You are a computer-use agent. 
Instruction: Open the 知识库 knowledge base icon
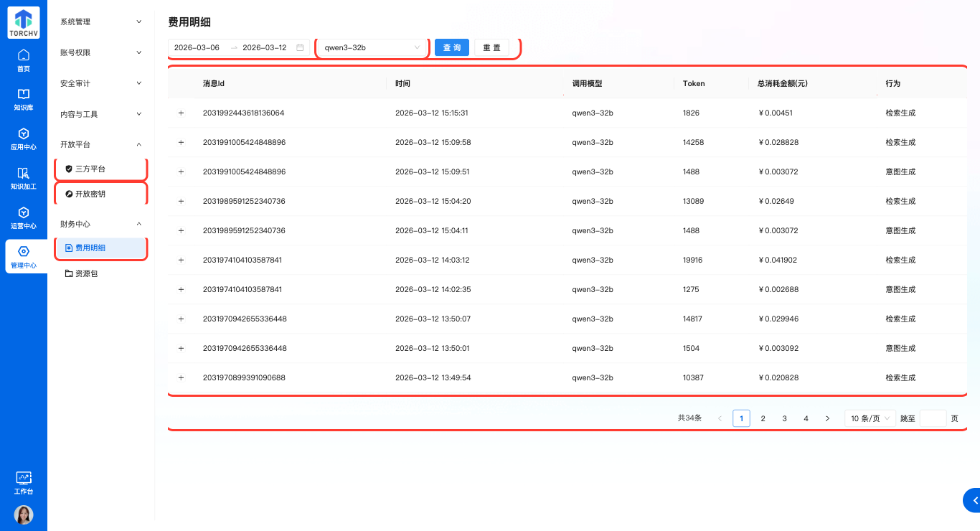coord(24,100)
